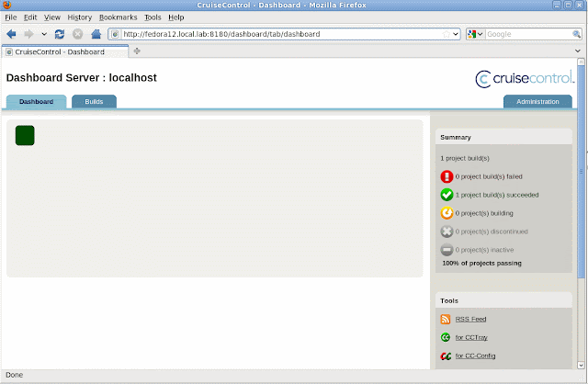Viewport: 588px width, 384px height.
Task: Open the Help menu
Action: pyautogui.click(x=175, y=17)
